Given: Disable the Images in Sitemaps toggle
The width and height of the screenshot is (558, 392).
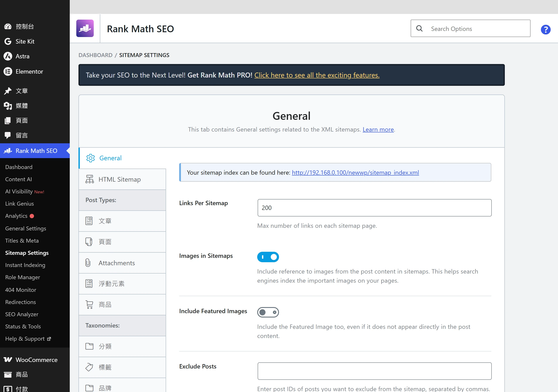Looking at the screenshot, I should (x=268, y=257).
